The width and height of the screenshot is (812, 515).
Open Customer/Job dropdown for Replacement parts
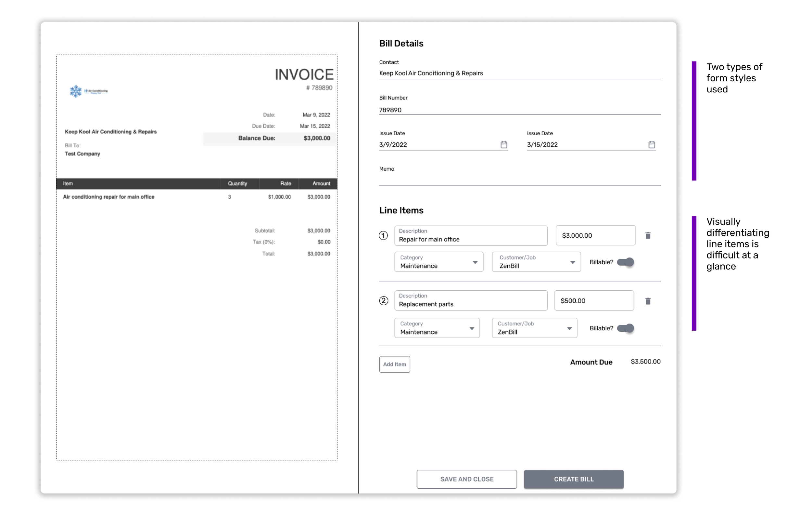click(534, 328)
